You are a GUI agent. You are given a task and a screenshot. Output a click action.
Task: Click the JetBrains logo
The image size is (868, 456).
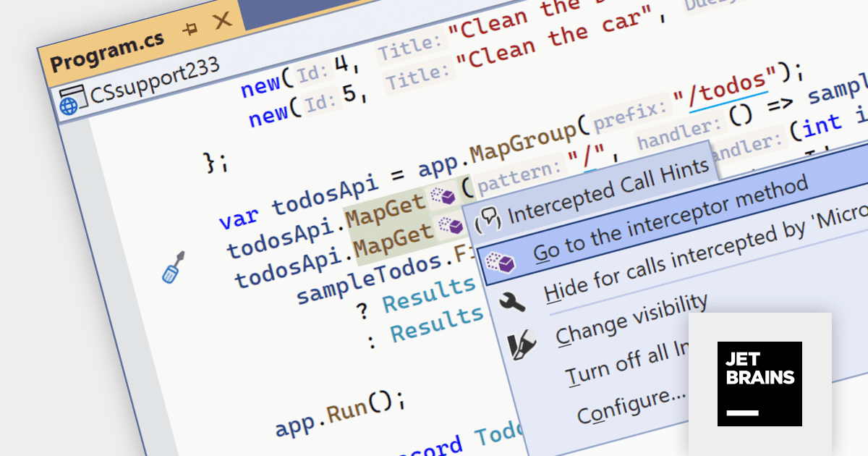[x=759, y=384]
